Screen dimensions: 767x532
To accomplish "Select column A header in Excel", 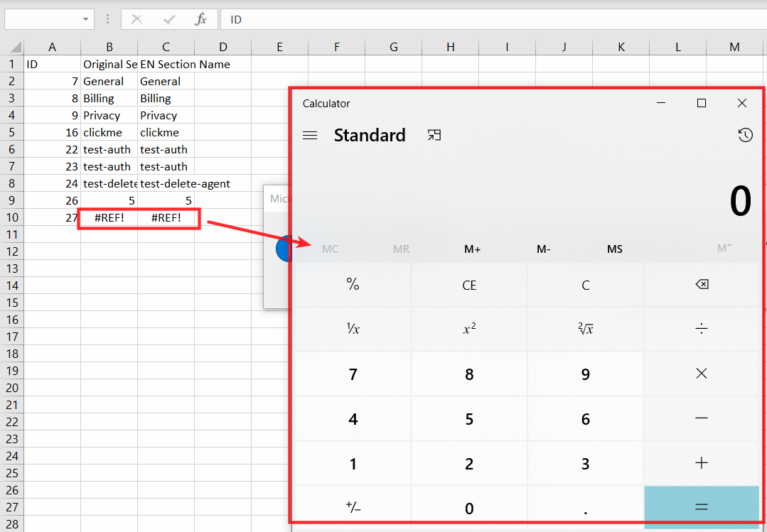I will (x=53, y=47).
